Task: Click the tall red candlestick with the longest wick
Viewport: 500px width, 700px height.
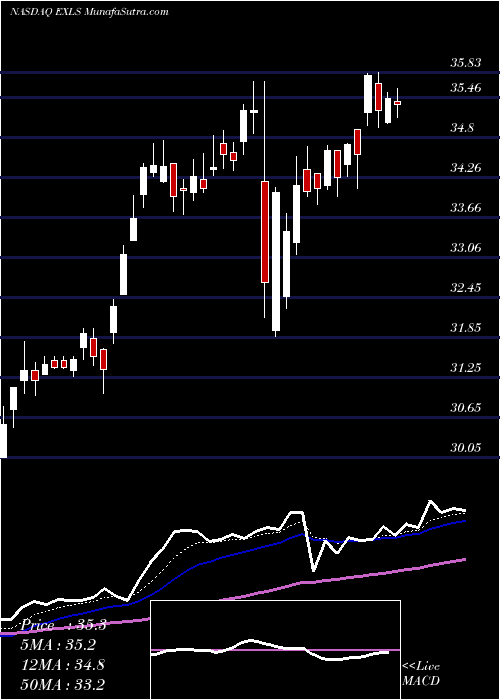Action: (265, 232)
